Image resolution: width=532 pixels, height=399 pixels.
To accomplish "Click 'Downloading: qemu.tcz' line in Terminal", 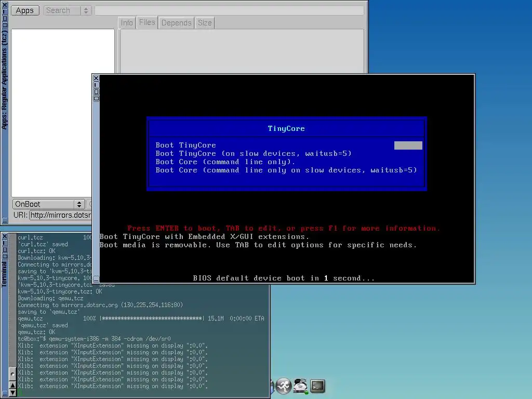I will tap(50, 298).
